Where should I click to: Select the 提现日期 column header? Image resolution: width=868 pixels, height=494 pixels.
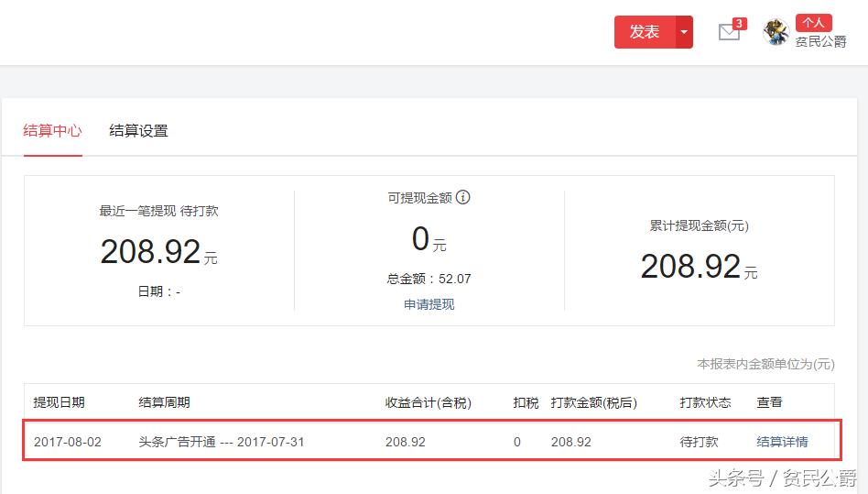click(60, 402)
